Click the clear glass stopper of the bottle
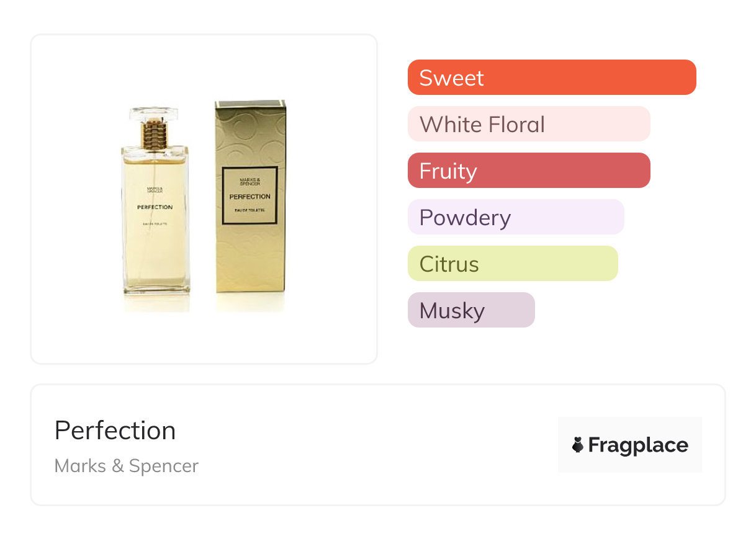Screen dimensions: 756x536 (x=154, y=115)
